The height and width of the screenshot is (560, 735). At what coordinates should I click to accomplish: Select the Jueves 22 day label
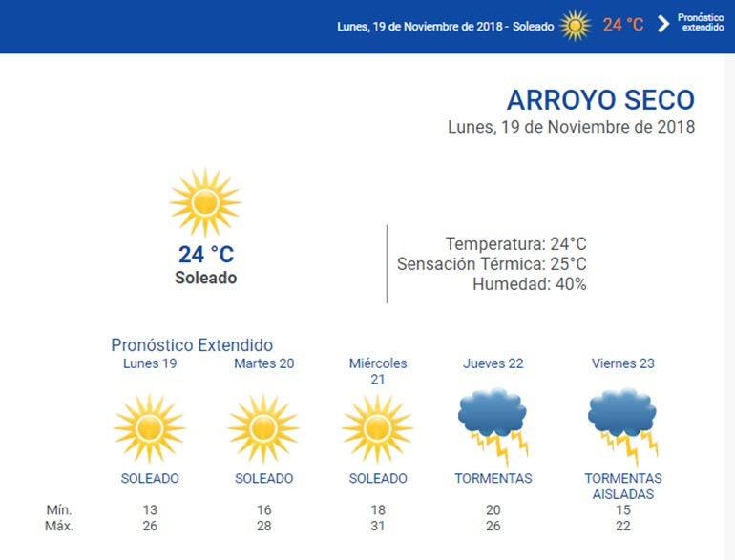tap(493, 363)
